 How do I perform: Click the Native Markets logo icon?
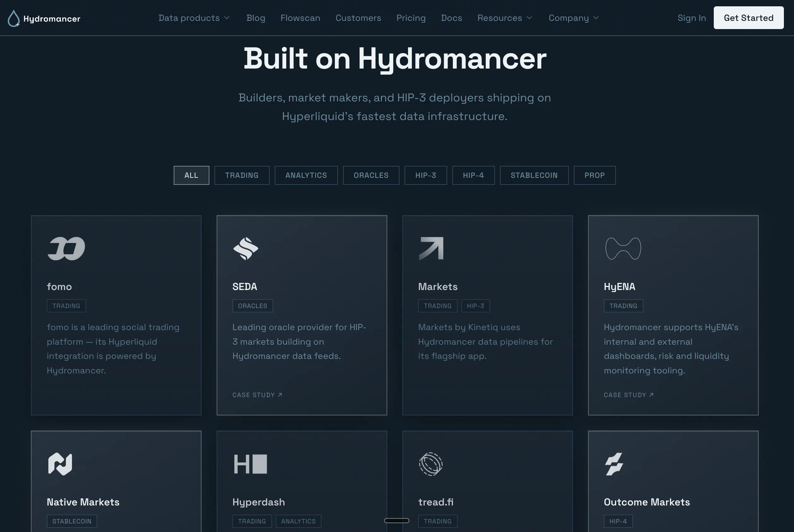(60, 464)
